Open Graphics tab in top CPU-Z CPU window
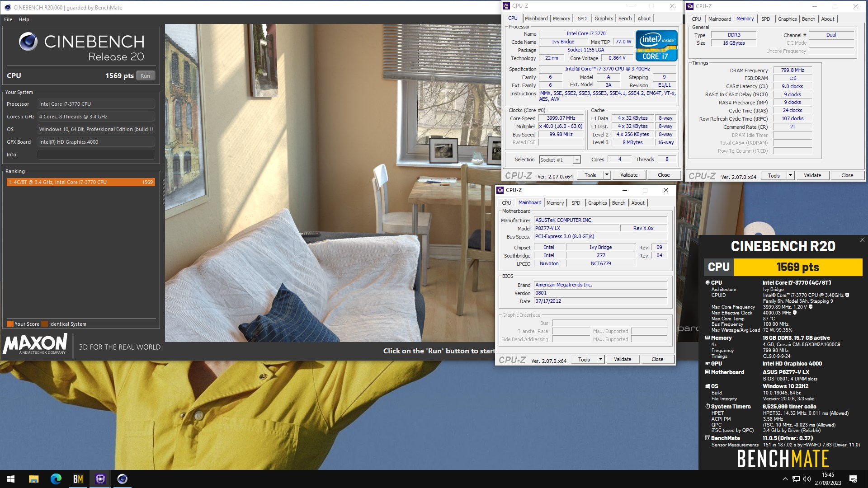Screen dimensions: 868x488 pyautogui.click(x=604, y=19)
